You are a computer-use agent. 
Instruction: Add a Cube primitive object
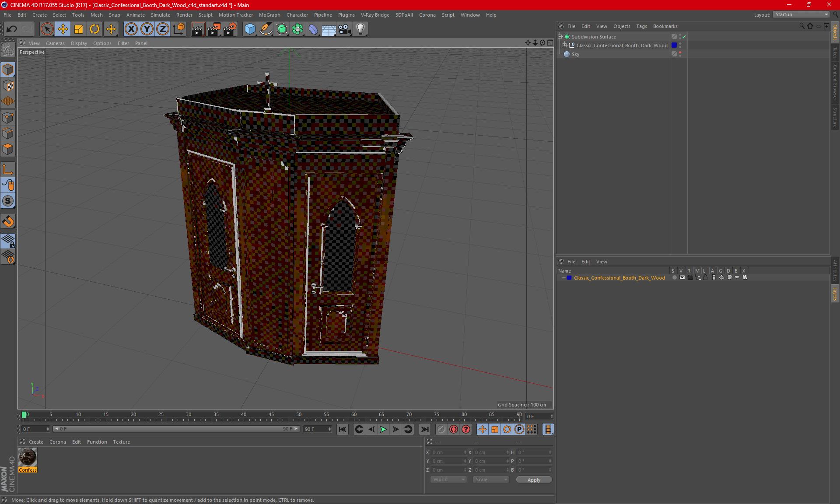[250, 29]
